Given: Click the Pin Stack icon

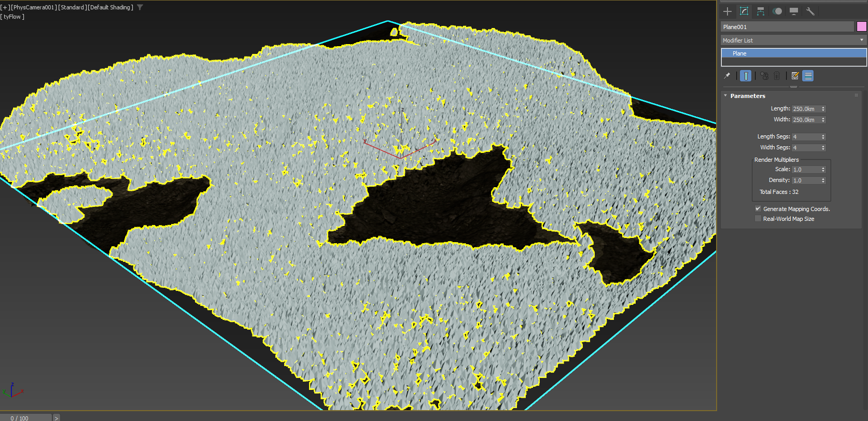Looking at the screenshot, I should (x=727, y=76).
